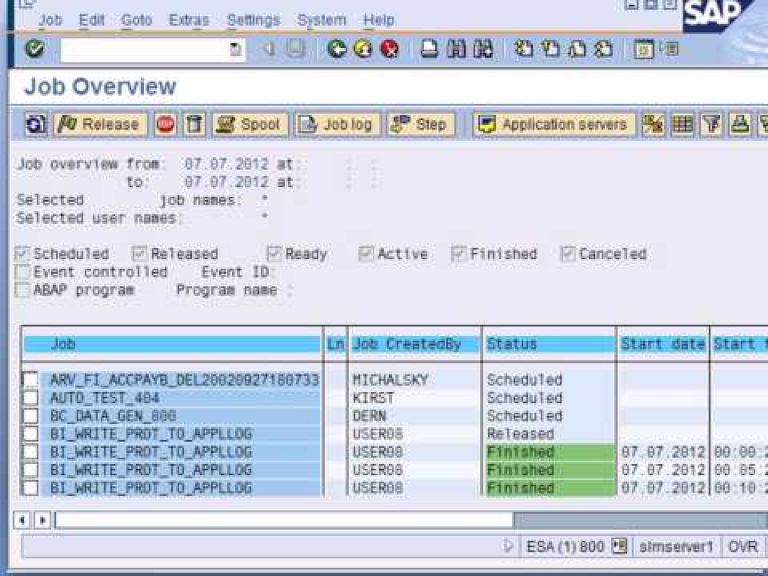768x576 pixels.
Task: Click the Status column header
Action: [x=547, y=344]
